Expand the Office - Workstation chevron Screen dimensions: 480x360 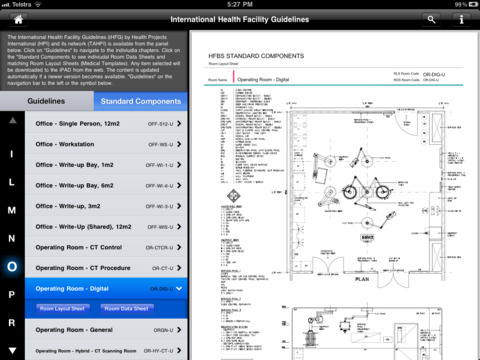179,144
